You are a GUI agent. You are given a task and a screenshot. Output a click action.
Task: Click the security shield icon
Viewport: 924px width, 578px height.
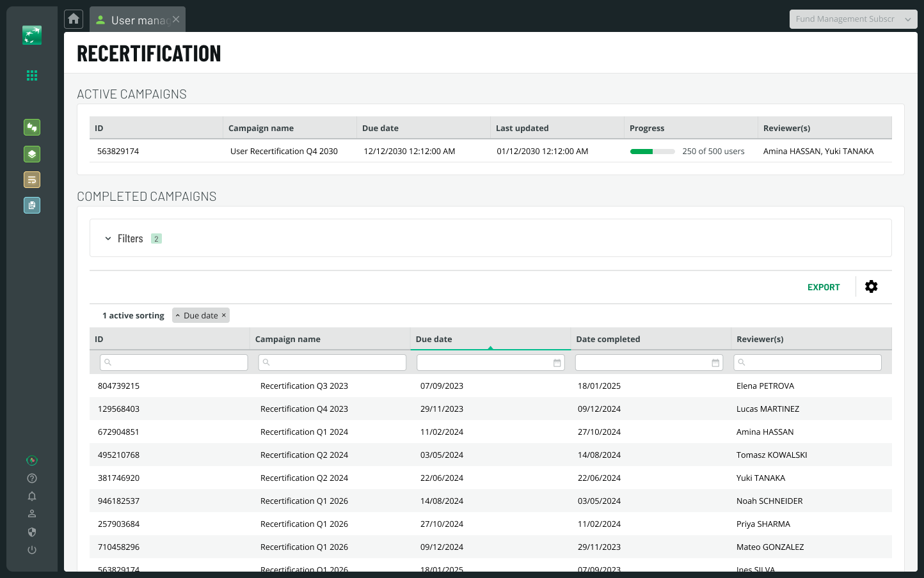click(32, 532)
